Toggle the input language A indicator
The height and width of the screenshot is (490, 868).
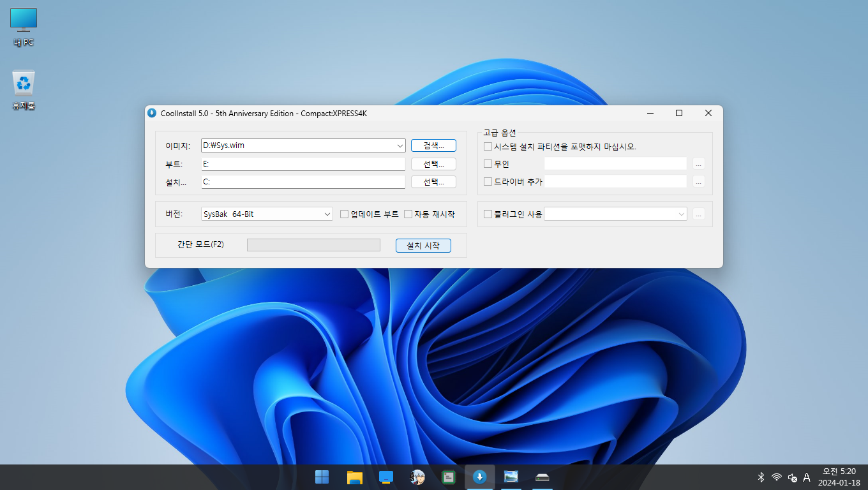807,477
